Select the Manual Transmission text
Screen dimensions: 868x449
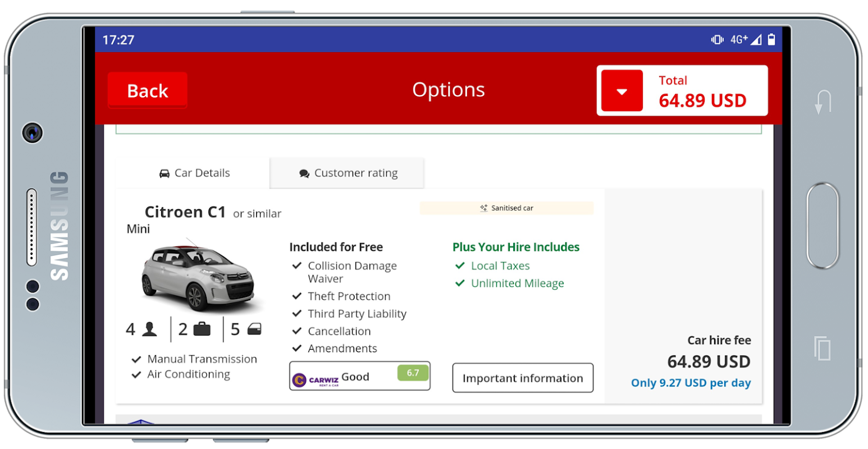[x=202, y=359]
